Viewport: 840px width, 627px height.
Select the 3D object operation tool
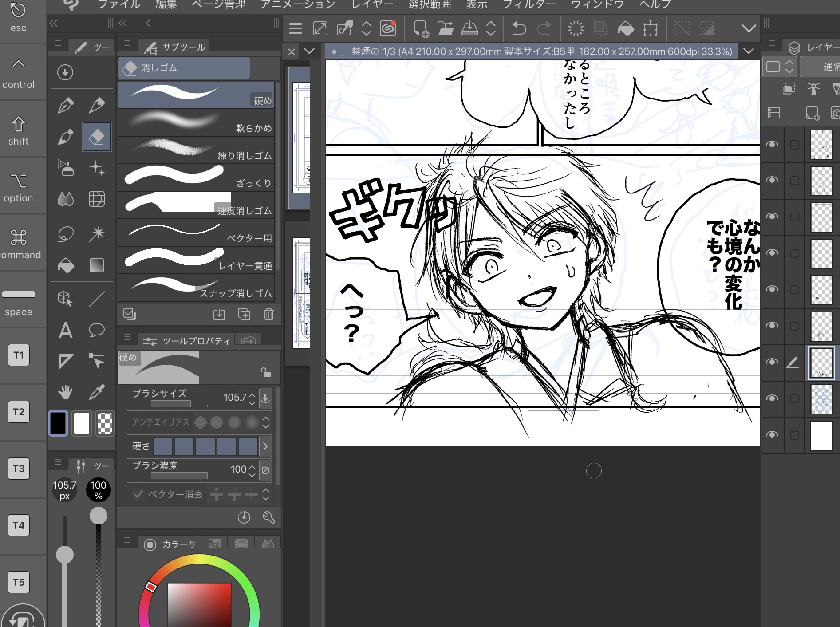tap(66, 299)
